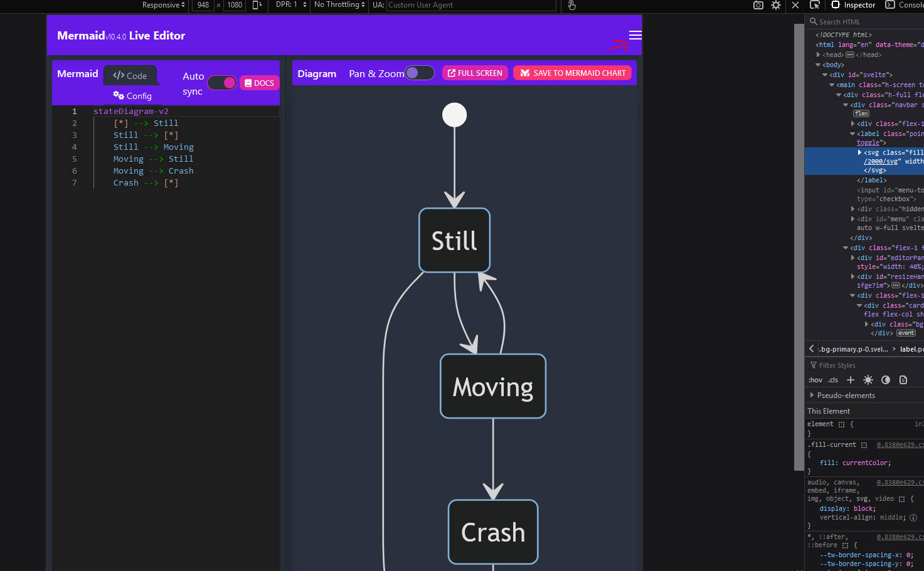Take a screenshot of the viewport
The height and width of the screenshot is (571, 924).
tap(758, 5)
